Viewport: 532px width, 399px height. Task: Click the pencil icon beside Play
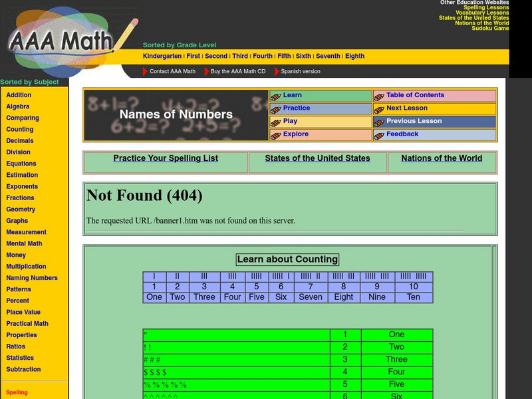click(275, 122)
